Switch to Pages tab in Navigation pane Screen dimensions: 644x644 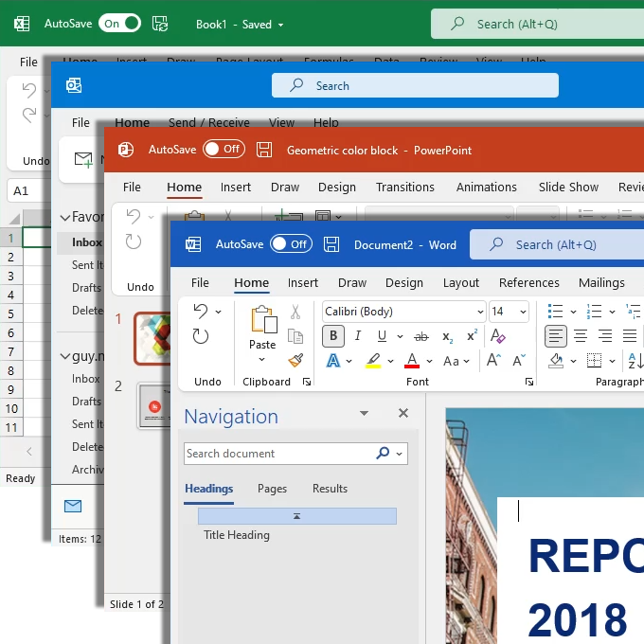272,489
